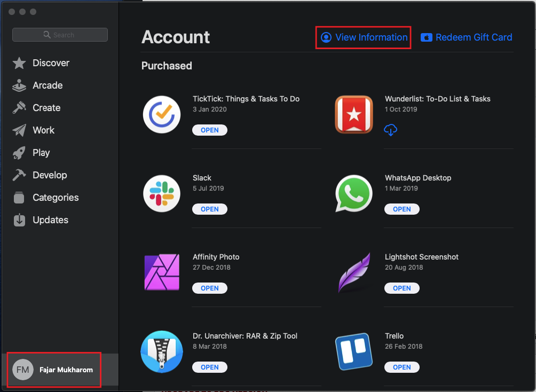Open the Play section label
This screenshot has height=392, width=536.
41,153
